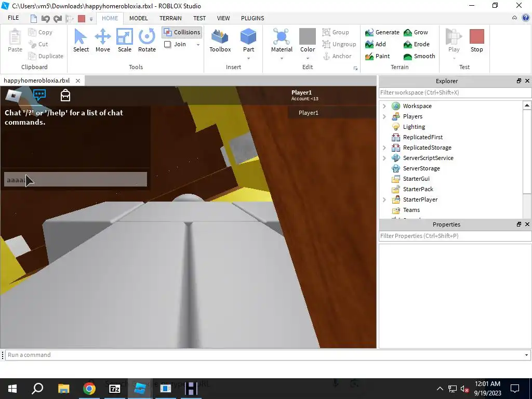Collapse the ribbon with the caret icon
Image resolution: width=532 pixels, height=399 pixels.
click(515, 18)
